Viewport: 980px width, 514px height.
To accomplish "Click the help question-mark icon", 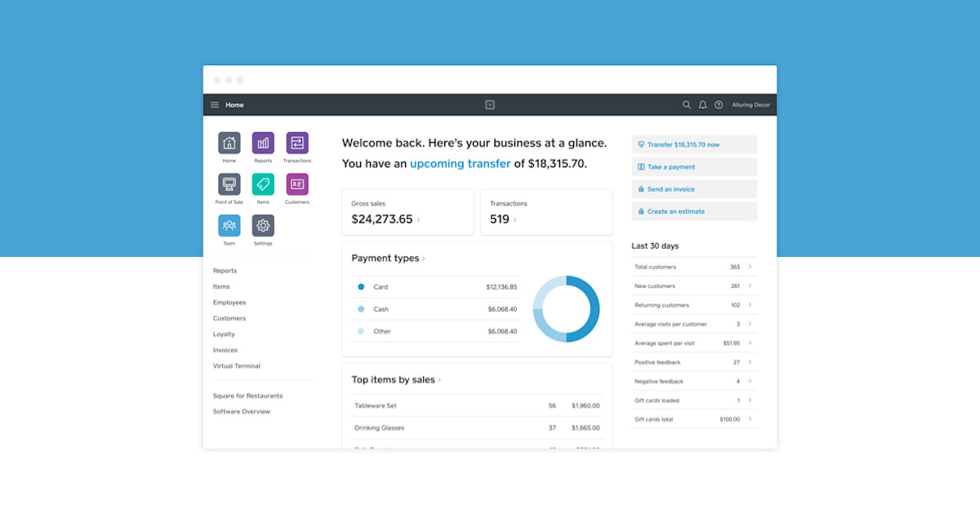I will (x=719, y=104).
